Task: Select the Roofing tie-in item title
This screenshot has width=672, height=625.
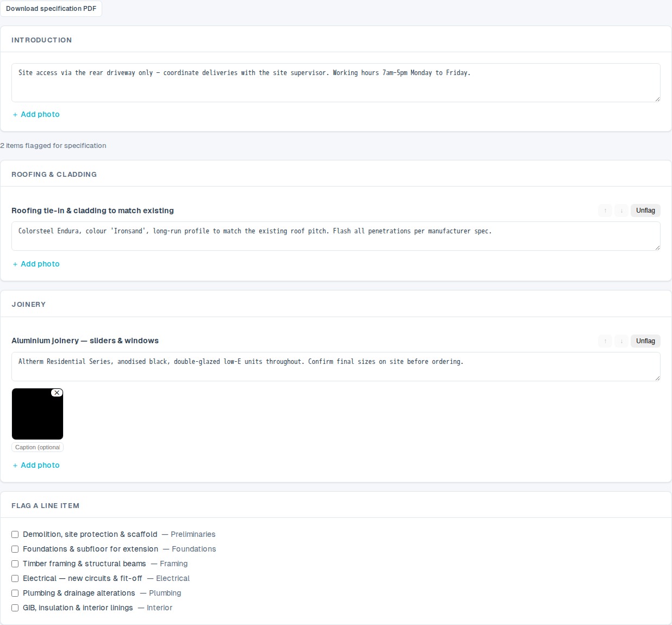Action: 92,211
